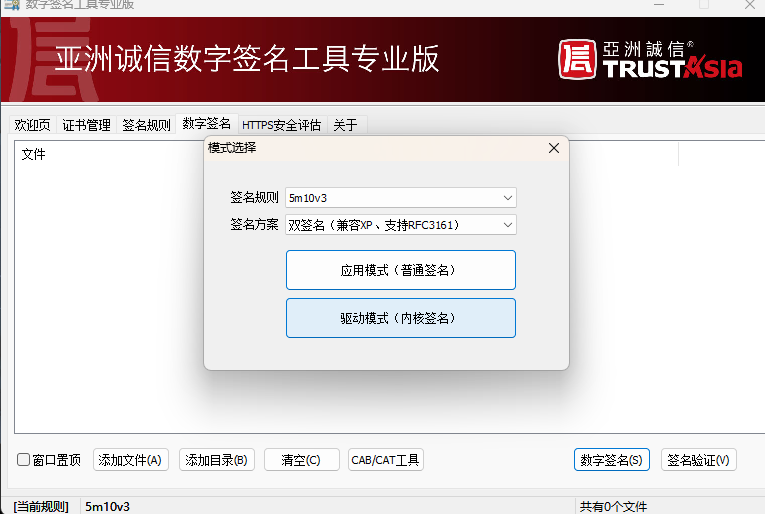Choose 驱动模式（内核签名）
This screenshot has width=765, height=514.
coord(401,318)
